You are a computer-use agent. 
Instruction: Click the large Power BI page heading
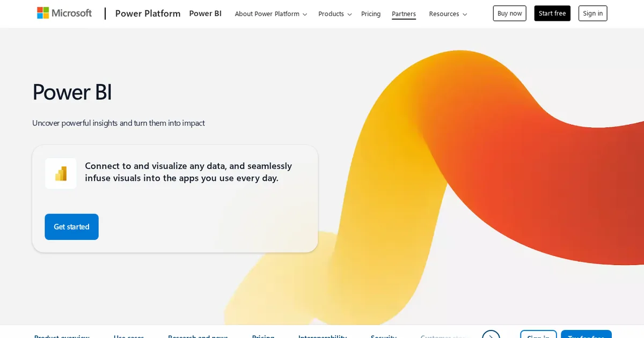point(72,92)
